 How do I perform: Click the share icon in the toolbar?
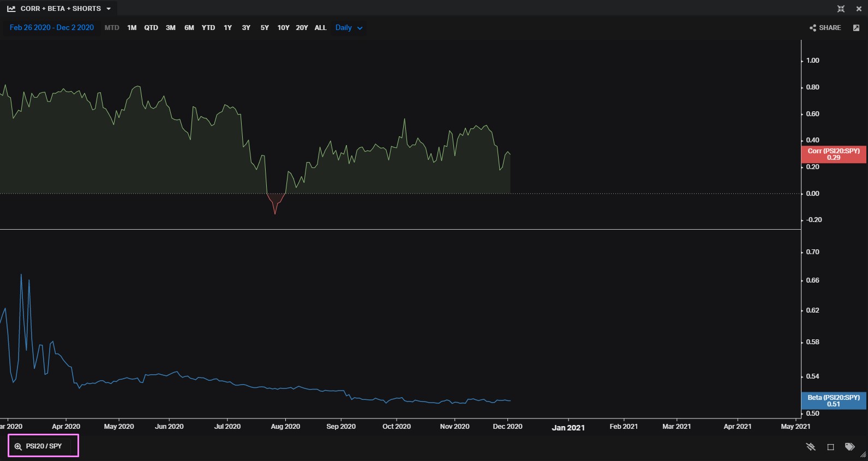tap(813, 28)
